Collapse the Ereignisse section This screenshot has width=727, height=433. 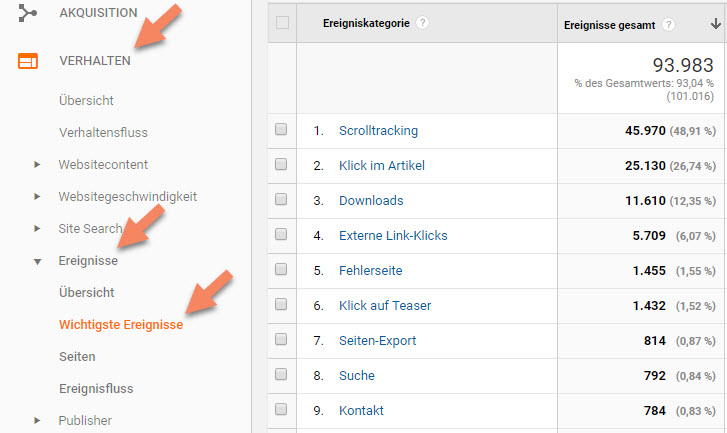coord(38,261)
